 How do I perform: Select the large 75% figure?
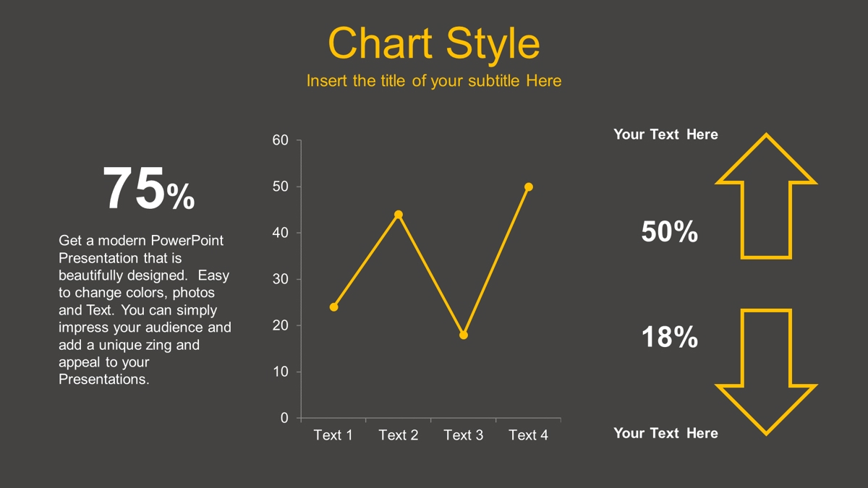(149, 189)
